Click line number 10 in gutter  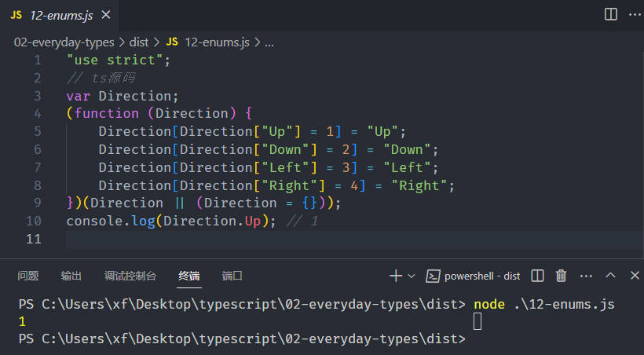(33, 221)
